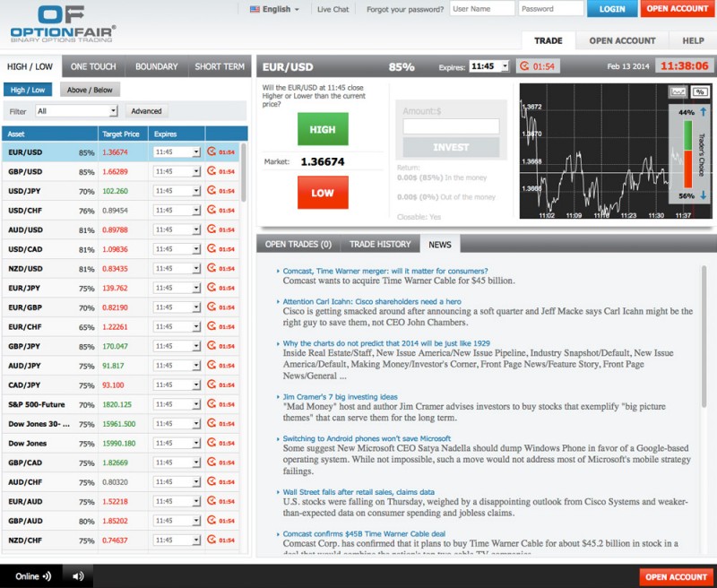
Task: Click the red LOW button
Action: (323, 193)
